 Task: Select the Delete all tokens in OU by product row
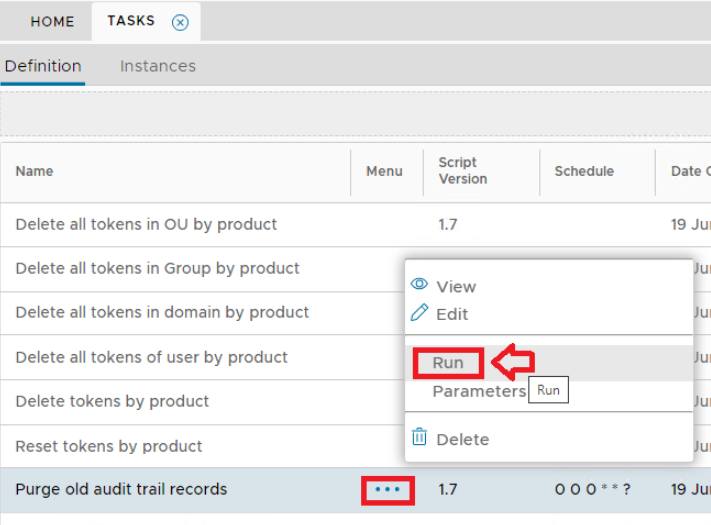click(146, 224)
